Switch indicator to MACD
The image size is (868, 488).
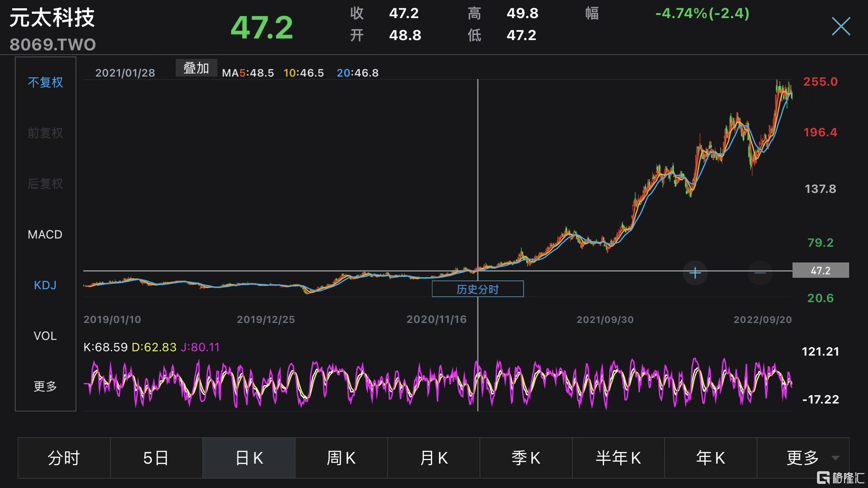point(45,235)
